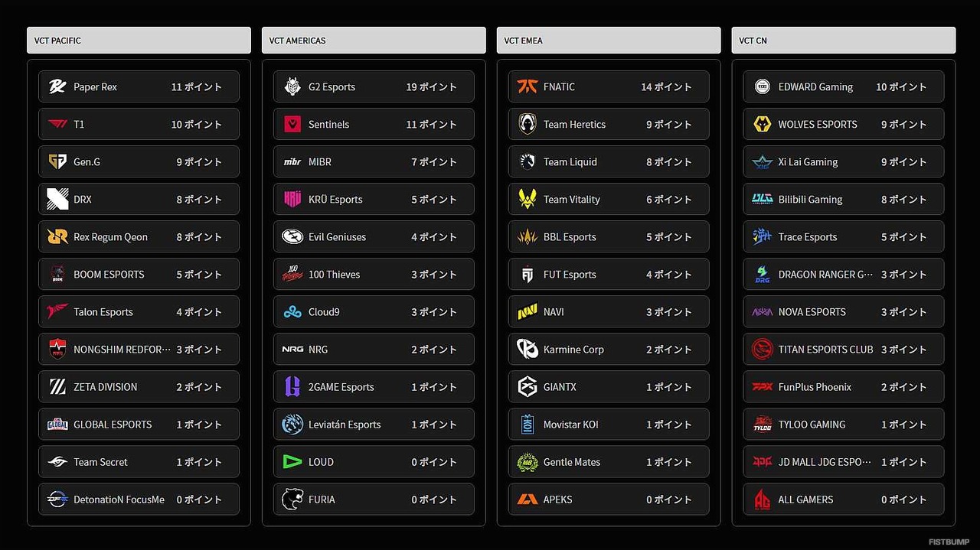Screen dimensions: 980x550
Task: Click the FunPlus Phoenix logo
Action: [x=763, y=387]
